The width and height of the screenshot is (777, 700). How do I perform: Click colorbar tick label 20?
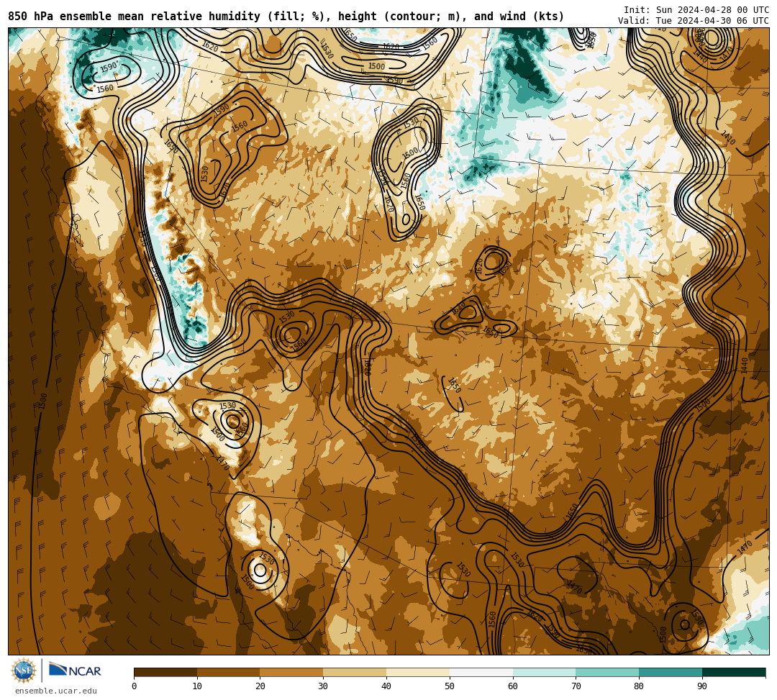(x=260, y=686)
